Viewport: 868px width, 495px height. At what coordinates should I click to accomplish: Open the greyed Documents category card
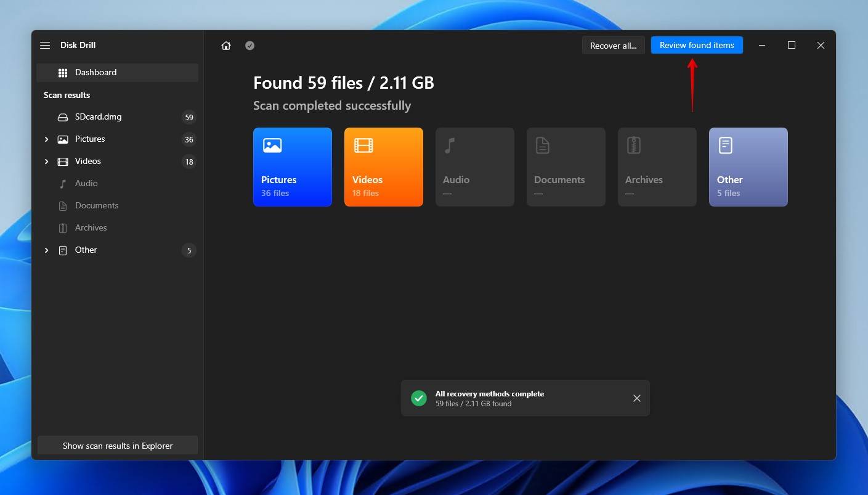(x=566, y=167)
